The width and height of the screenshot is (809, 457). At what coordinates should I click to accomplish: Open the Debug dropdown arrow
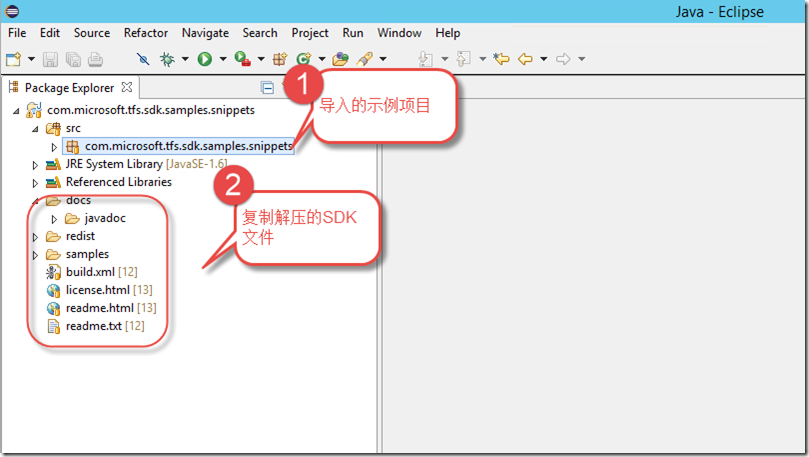185,59
